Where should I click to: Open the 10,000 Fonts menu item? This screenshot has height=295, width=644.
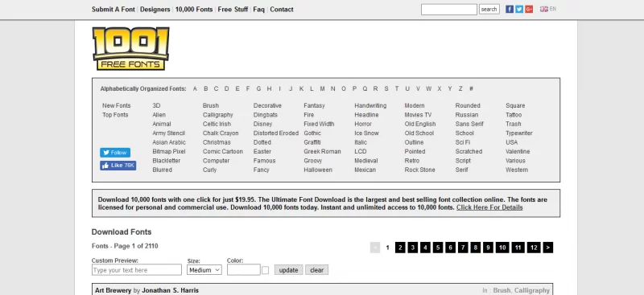[x=194, y=10]
